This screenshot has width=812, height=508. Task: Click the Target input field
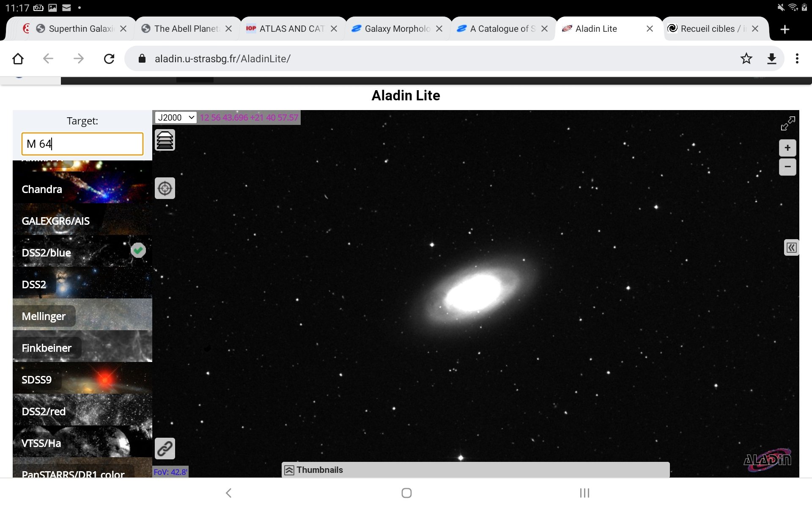(x=82, y=144)
